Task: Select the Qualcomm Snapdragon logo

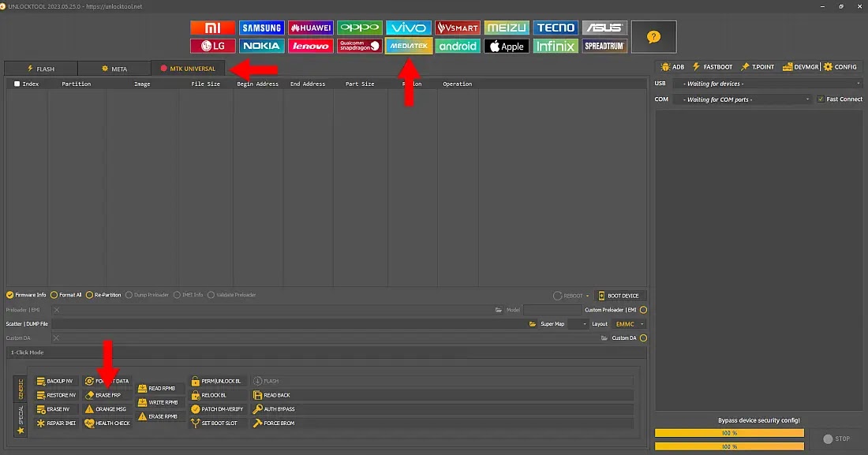Action: pos(360,46)
